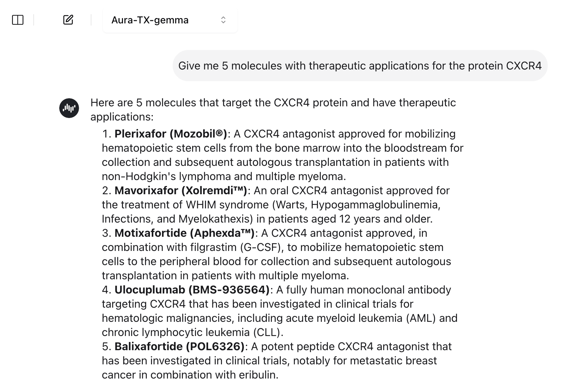This screenshot has width=580, height=392.
Task: Click the text "chronic lymphocytic leukemia (CLL)"
Action: click(x=193, y=332)
